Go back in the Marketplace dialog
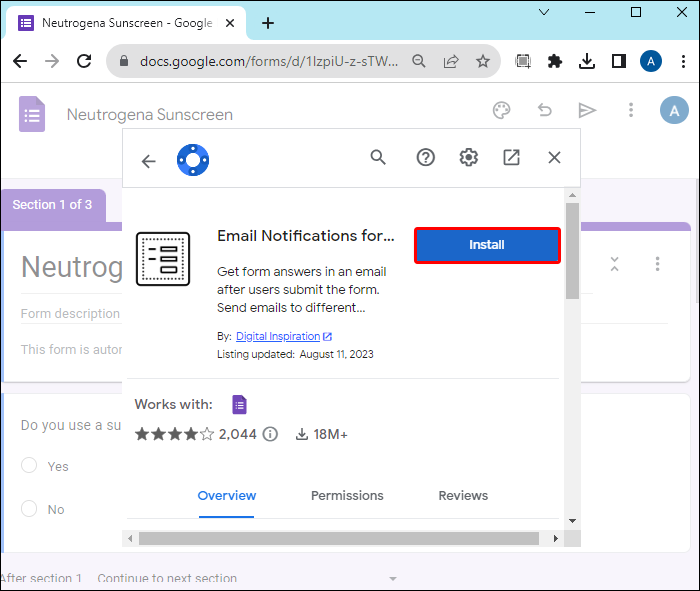This screenshot has height=591, width=700. [x=149, y=161]
